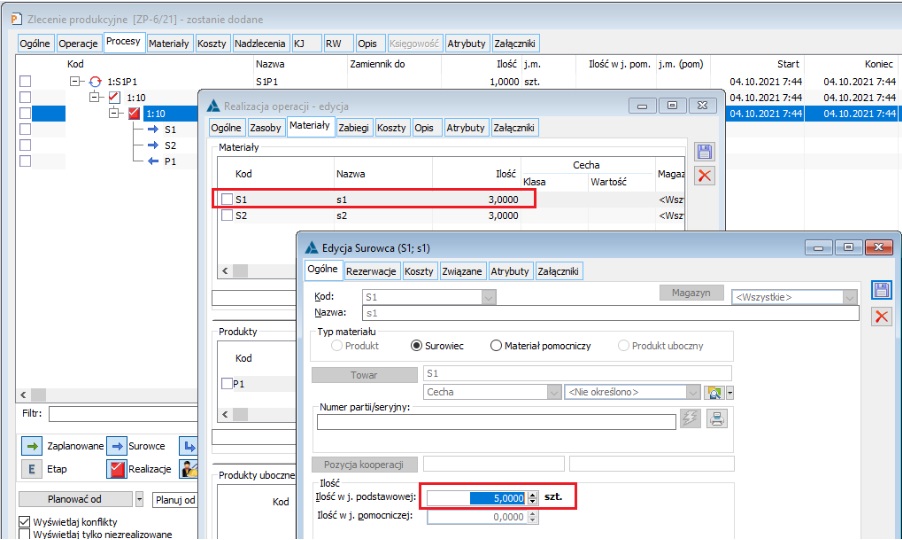Open the Zasoby tab in Realizacja operacji
This screenshot has height=540, width=902.
click(265, 128)
